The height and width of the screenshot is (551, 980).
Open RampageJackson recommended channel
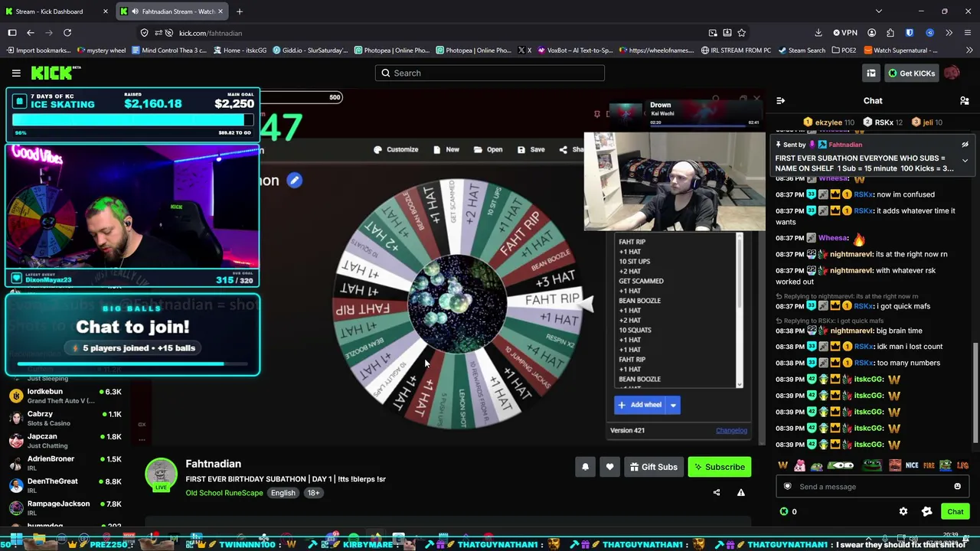pyautogui.click(x=64, y=507)
